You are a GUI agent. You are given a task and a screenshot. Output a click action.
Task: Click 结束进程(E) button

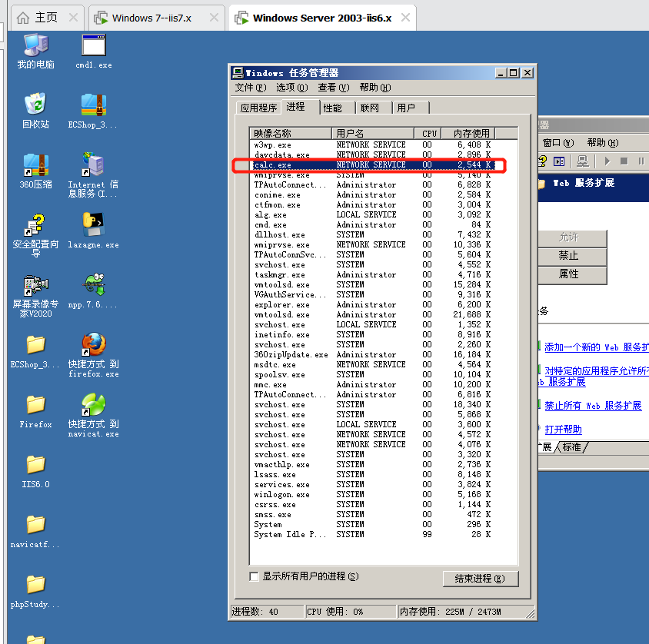click(x=480, y=579)
